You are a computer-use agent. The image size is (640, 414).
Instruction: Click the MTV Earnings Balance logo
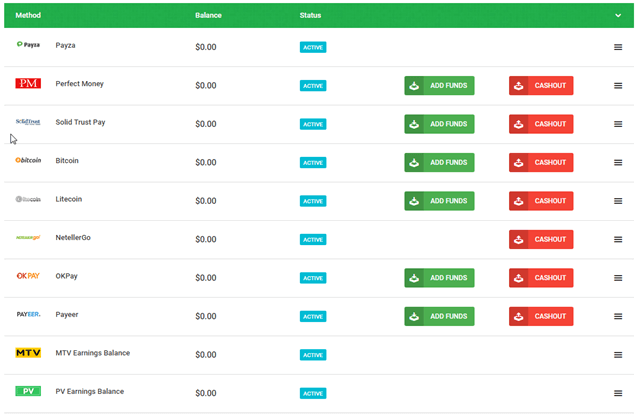(28, 354)
